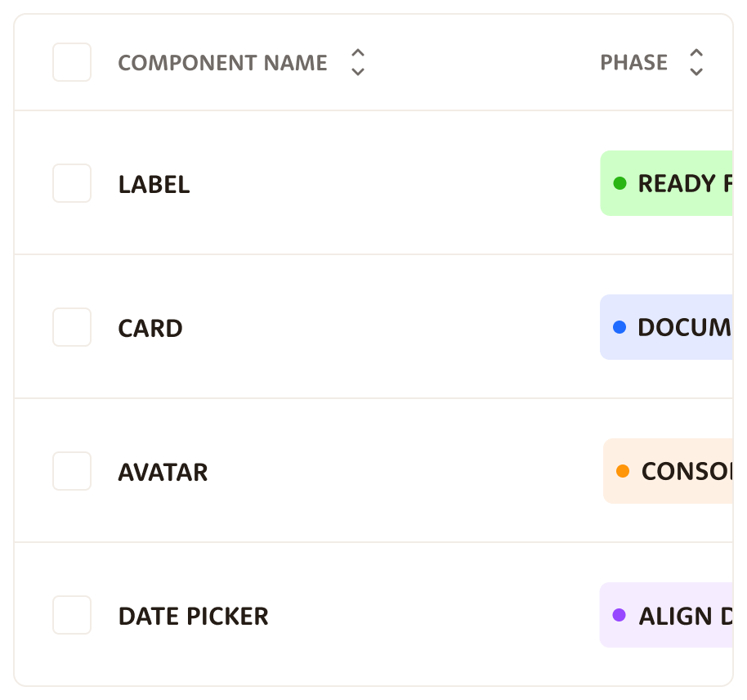The width and height of the screenshot is (747, 700).
Task: Click the green dot in Label's phase badge
Action: 620,183
